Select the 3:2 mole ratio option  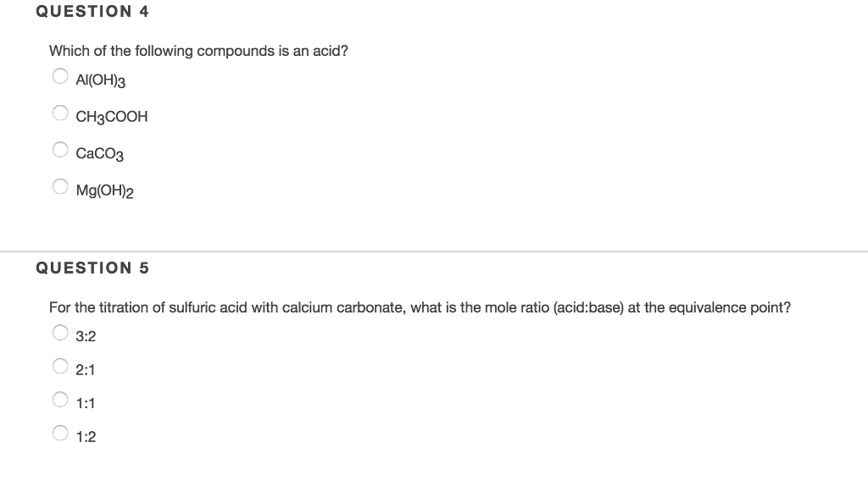point(59,332)
